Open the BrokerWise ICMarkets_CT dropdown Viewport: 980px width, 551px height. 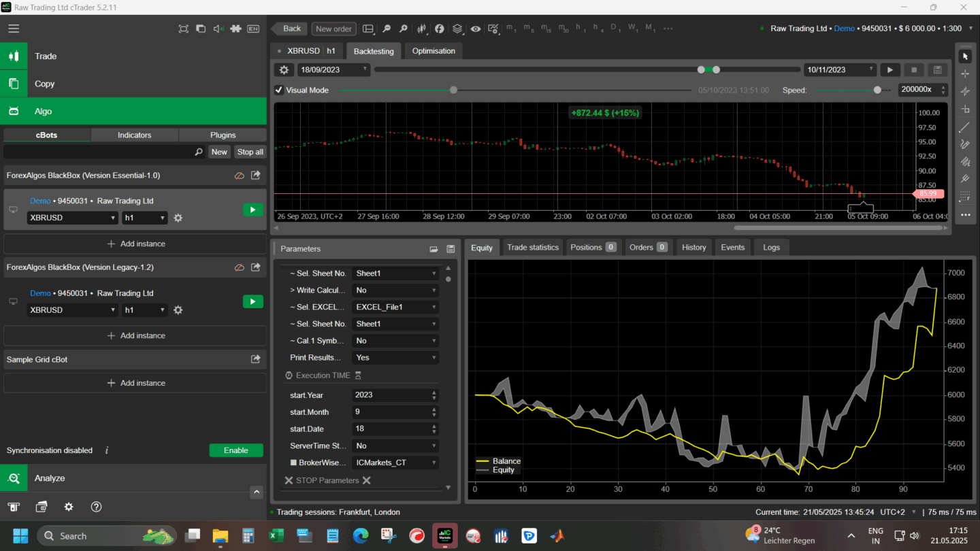(x=395, y=463)
